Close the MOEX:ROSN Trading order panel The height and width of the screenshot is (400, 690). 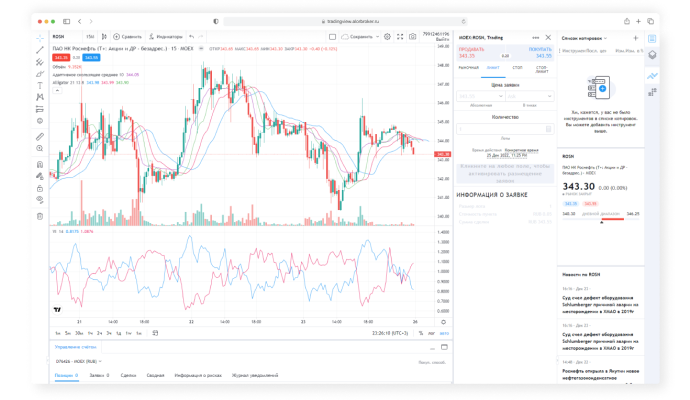click(x=548, y=38)
